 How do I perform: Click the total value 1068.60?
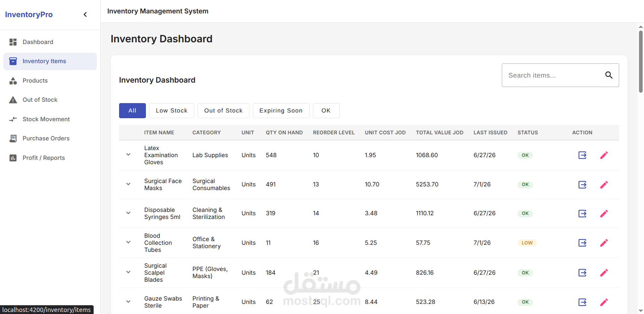pos(427,155)
